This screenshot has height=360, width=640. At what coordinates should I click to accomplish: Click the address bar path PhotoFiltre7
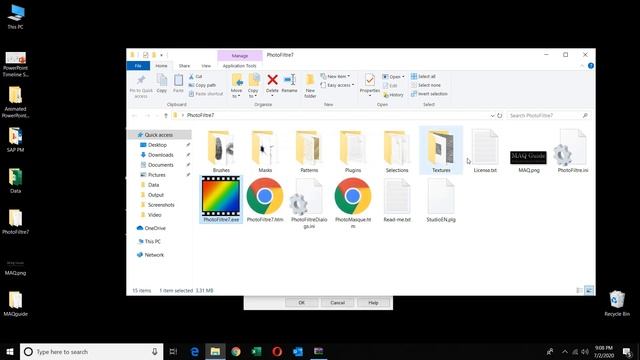200,116
